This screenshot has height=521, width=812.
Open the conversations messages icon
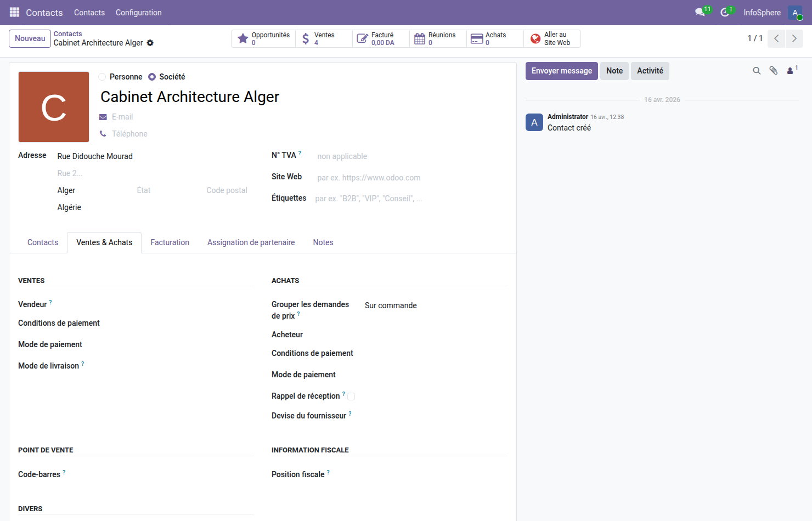point(701,12)
